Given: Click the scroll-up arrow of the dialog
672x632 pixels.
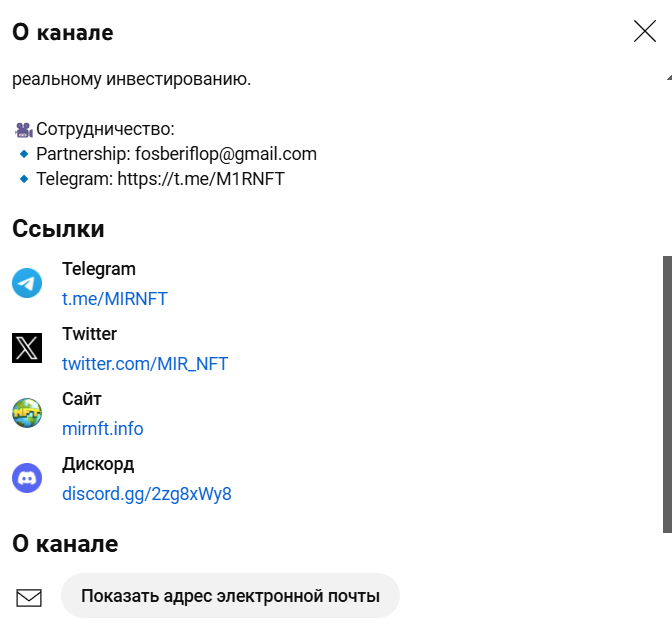Looking at the screenshot, I should click(x=667, y=77).
